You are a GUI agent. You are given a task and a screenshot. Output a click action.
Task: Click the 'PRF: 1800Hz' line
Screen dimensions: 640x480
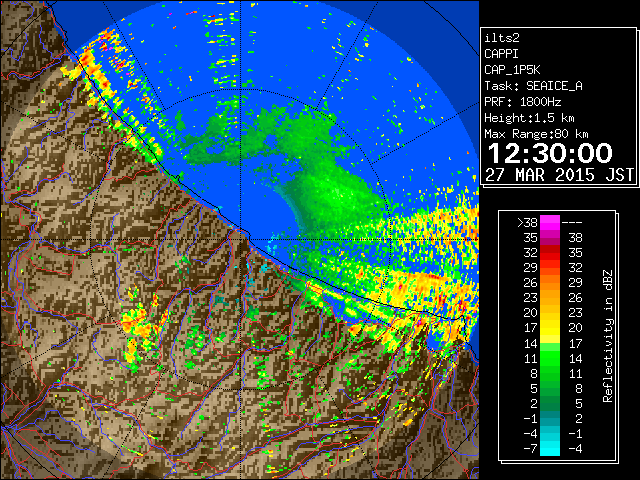(523, 102)
